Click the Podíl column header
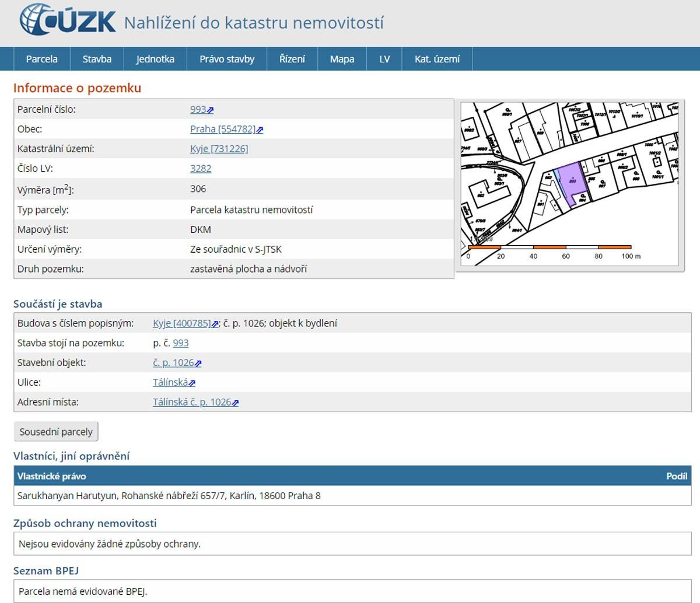The image size is (700, 603). 677,476
